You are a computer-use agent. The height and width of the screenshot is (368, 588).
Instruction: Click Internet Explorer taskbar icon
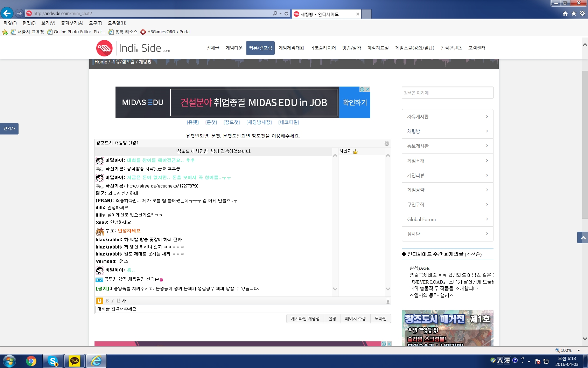click(x=96, y=361)
